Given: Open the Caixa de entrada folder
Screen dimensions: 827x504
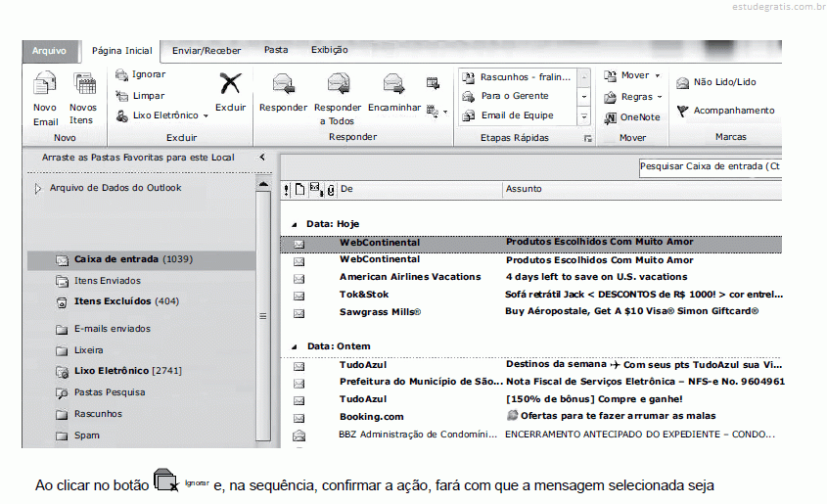Looking at the screenshot, I should click(141, 259).
